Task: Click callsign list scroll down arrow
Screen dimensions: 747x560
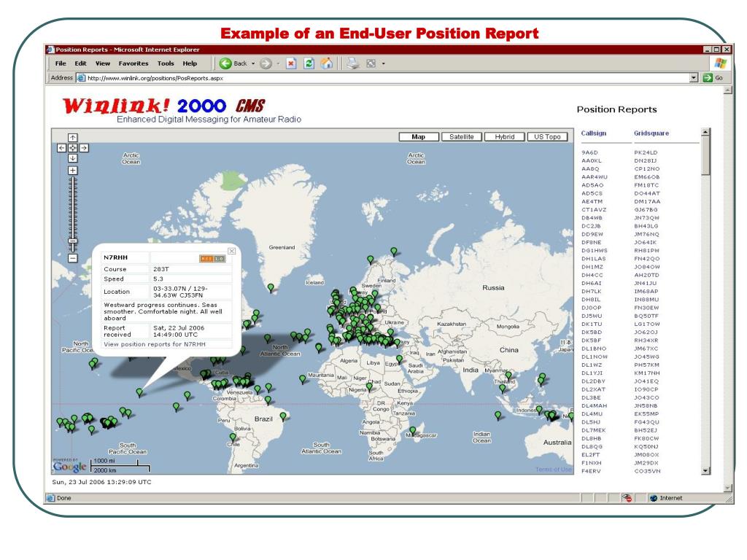Action: pyautogui.click(x=705, y=470)
